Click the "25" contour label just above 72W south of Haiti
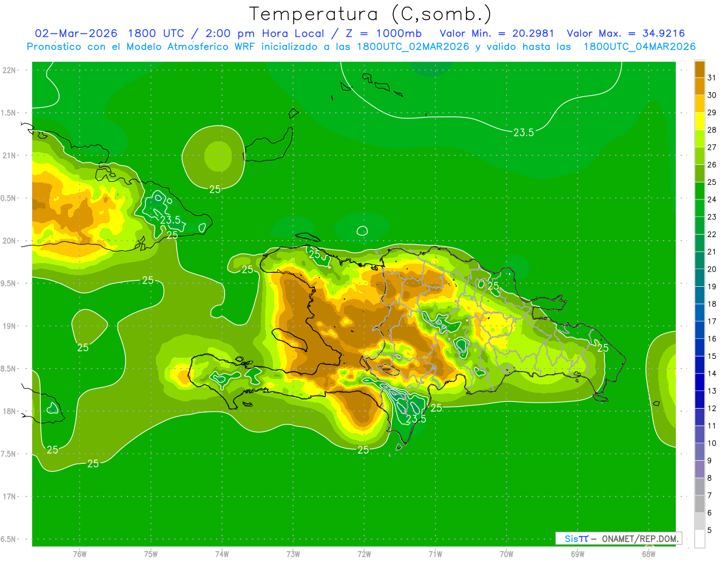 pos(363,450)
